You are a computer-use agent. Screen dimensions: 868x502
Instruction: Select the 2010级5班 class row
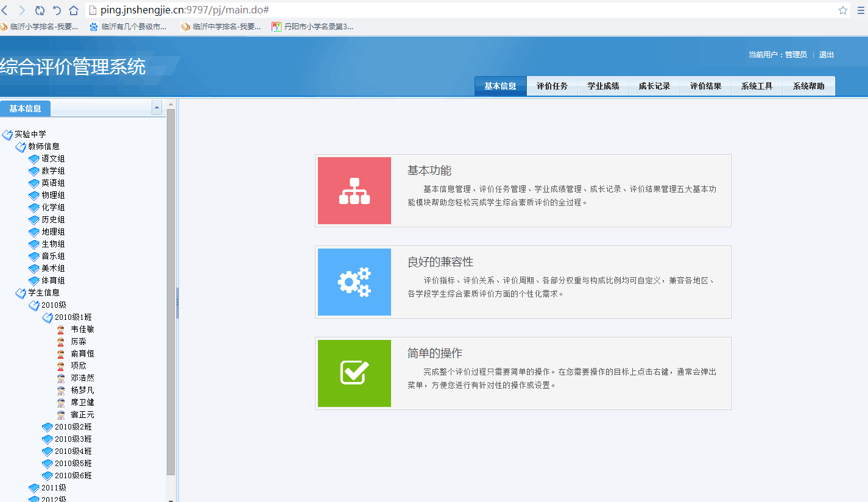(x=73, y=464)
